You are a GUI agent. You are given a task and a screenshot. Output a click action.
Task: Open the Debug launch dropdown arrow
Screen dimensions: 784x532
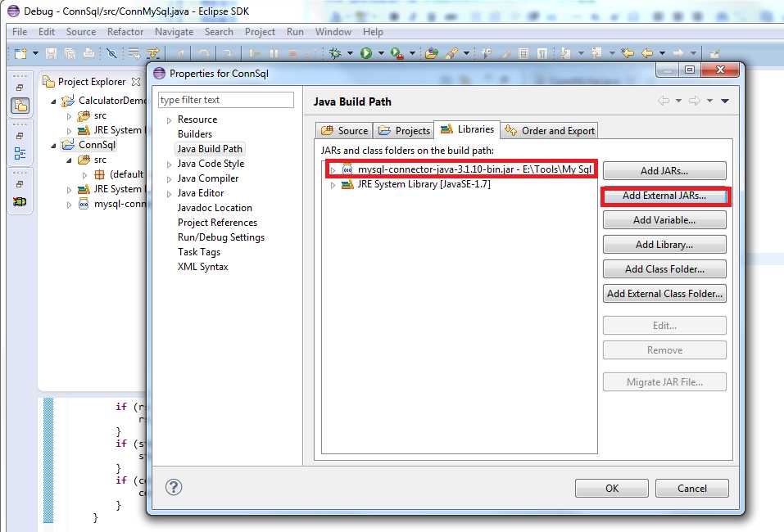coord(350,53)
